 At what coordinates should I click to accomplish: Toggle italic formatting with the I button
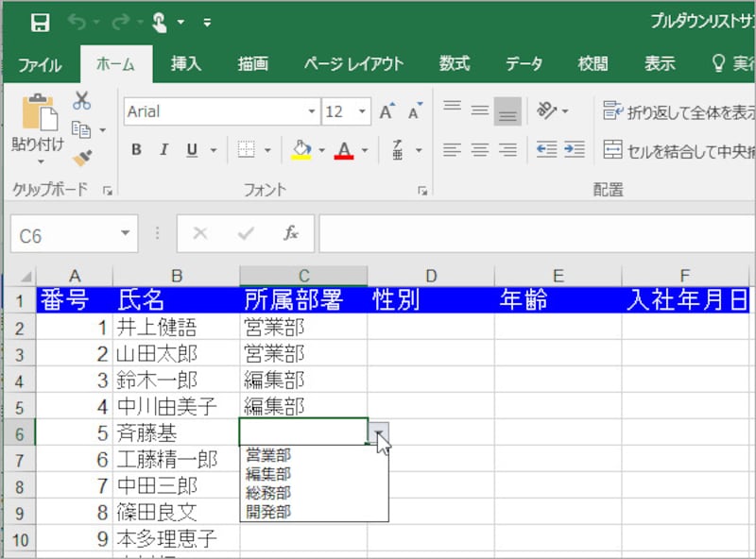162,149
